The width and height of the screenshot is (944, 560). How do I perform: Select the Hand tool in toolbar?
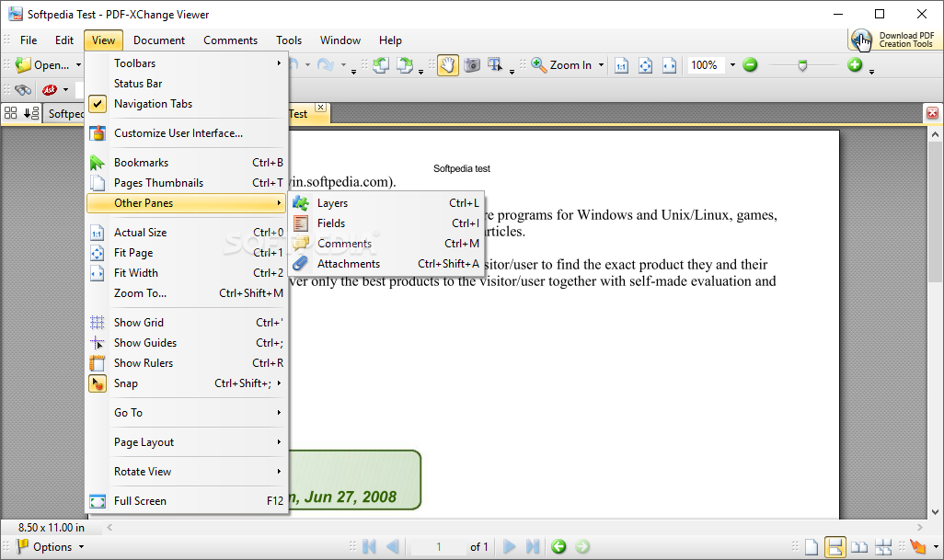pyautogui.click(x=447, y=65)
